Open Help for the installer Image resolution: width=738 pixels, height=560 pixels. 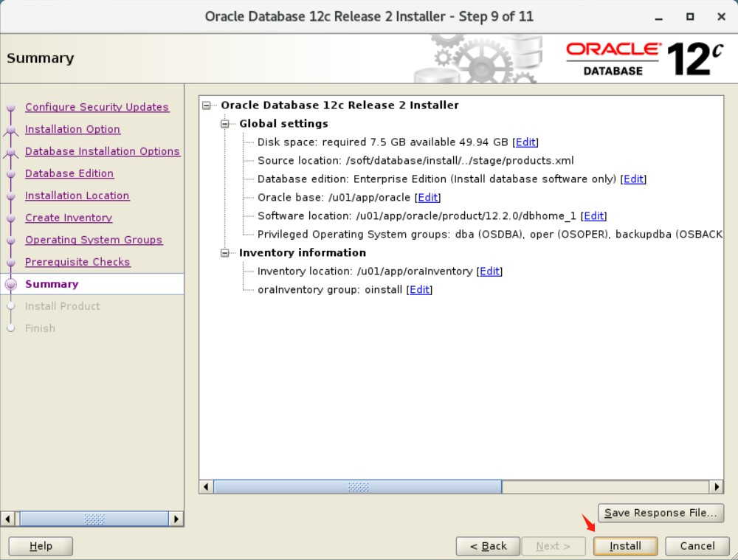41,546
